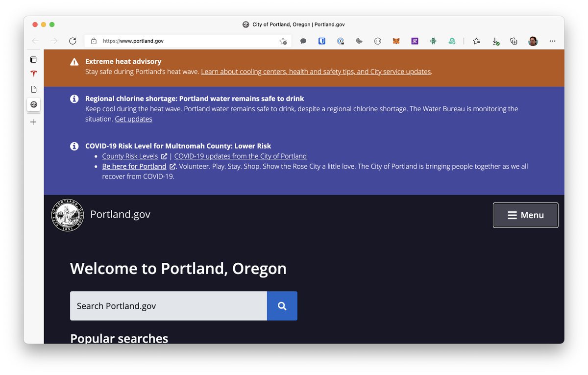Open the blue circle lock extension
Image resolution: width=588 pixels, height=375 pixels.
click(341, 41)
